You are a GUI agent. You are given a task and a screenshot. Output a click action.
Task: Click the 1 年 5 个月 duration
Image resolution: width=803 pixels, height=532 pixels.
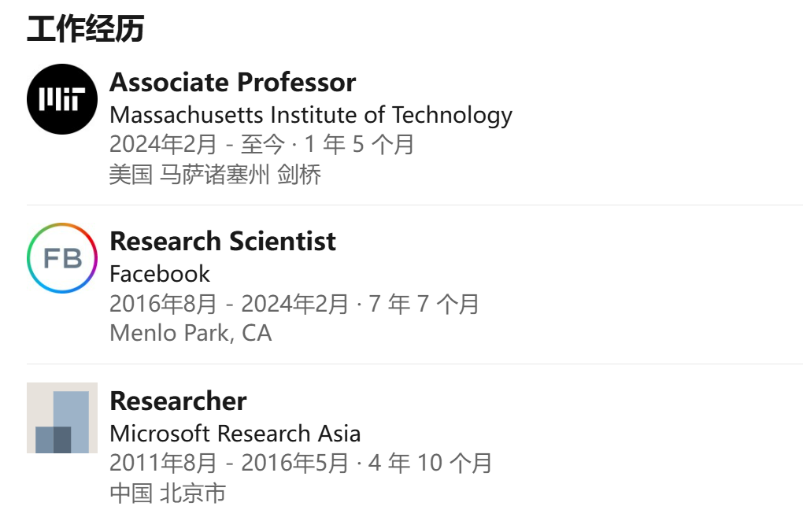click(359, 146)
